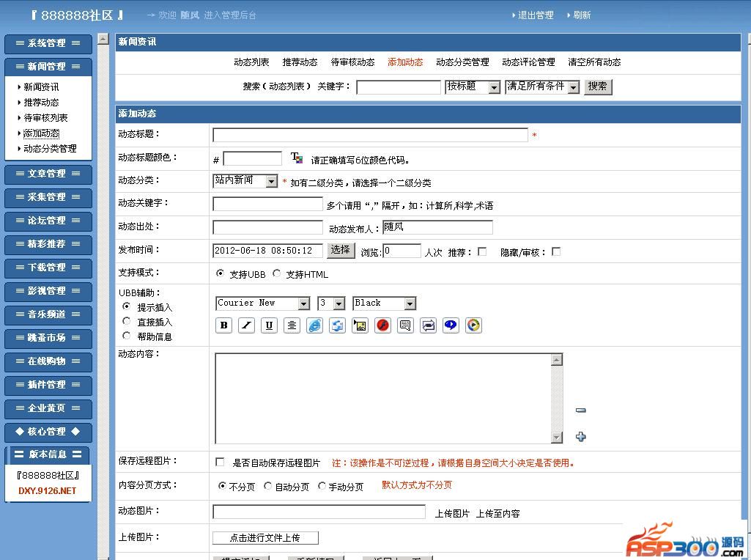Open the 按标题 search type dropdown

[x=473, y=86]
